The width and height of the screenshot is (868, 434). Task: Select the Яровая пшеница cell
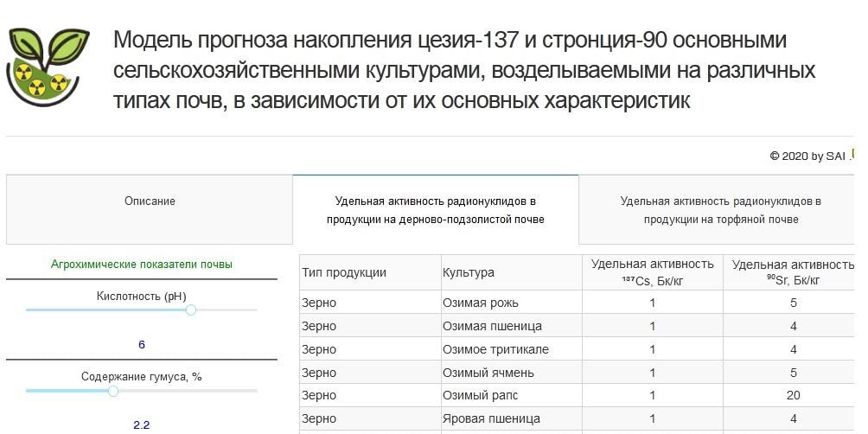pos(491,418)
